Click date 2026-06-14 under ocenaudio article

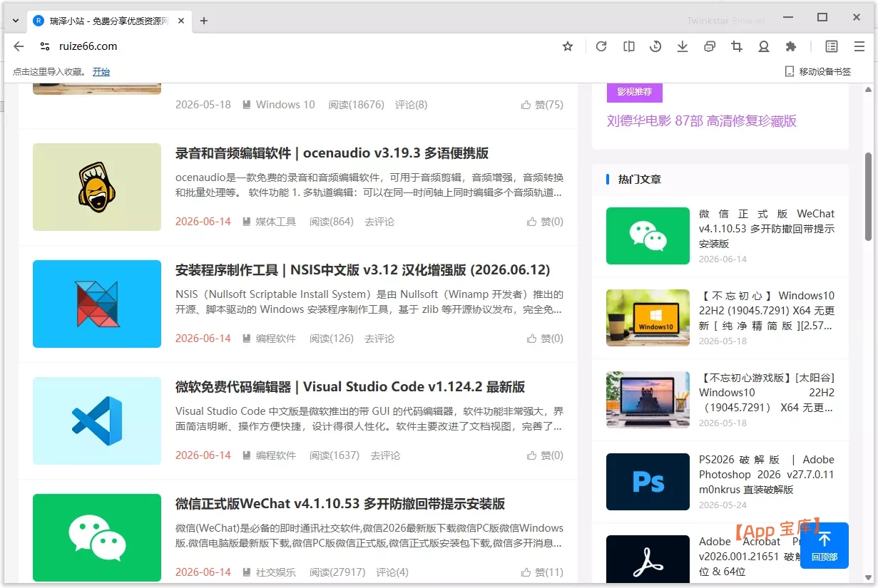[x=203, y=222]
